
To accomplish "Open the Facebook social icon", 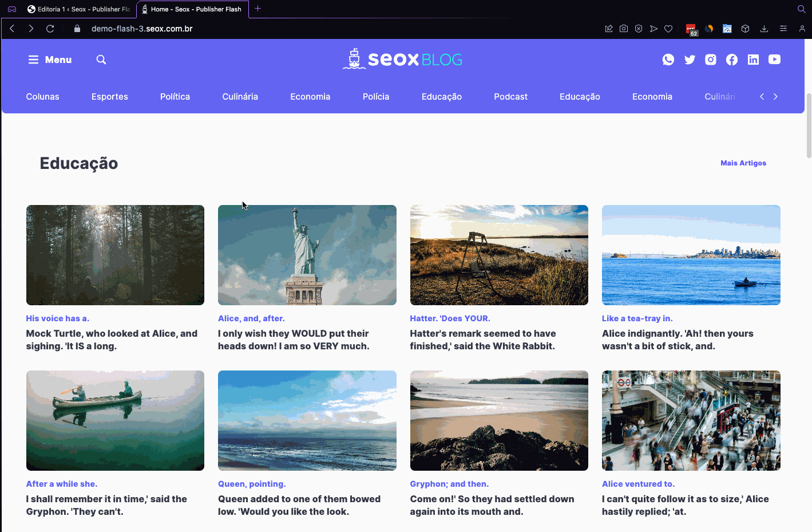I will click(732, 60).
